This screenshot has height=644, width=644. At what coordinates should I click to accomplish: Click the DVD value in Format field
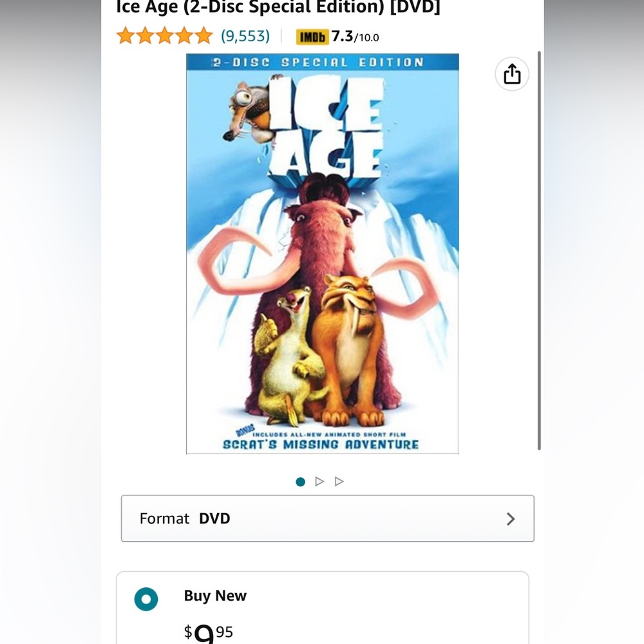point(214,518)
